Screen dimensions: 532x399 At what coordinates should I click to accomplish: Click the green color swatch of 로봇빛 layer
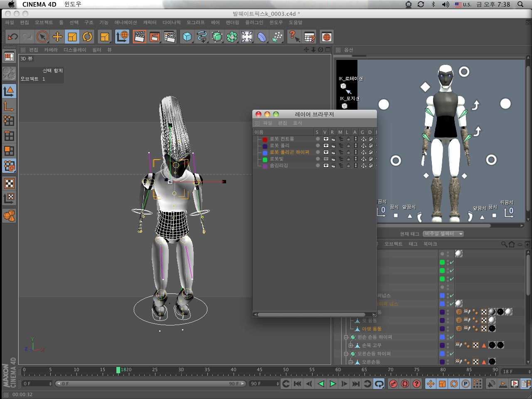[x=265, y=159]
